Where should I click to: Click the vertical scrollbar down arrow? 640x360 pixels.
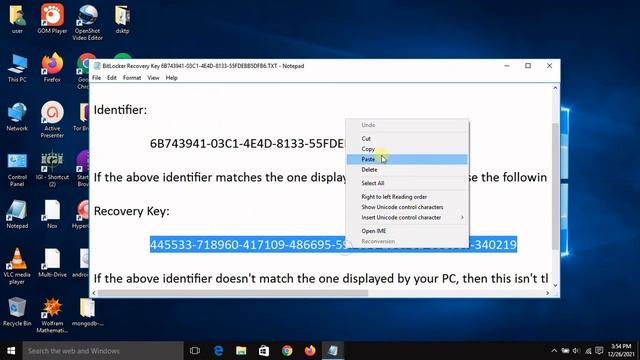pos(555,285)
